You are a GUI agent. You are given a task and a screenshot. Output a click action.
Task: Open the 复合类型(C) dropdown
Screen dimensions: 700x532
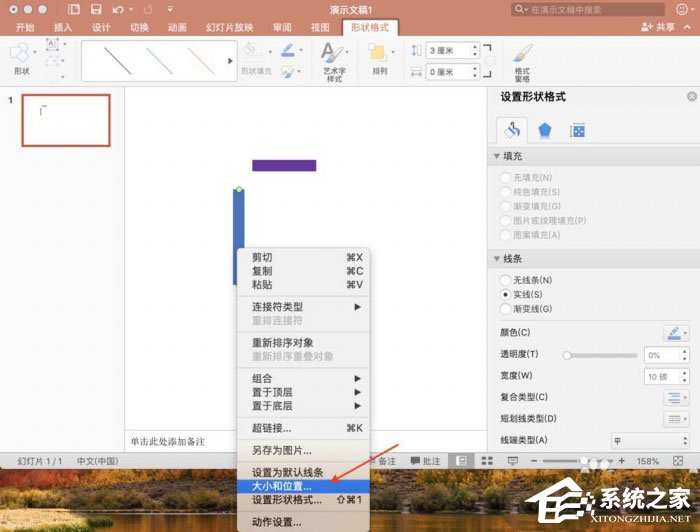pyautogui.click(x=676, y=397)
